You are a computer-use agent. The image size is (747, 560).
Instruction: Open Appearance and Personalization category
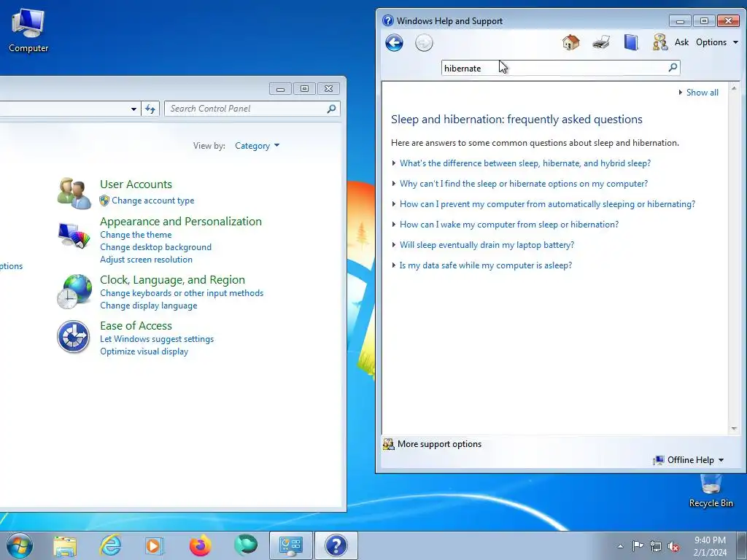pos(181,222)
